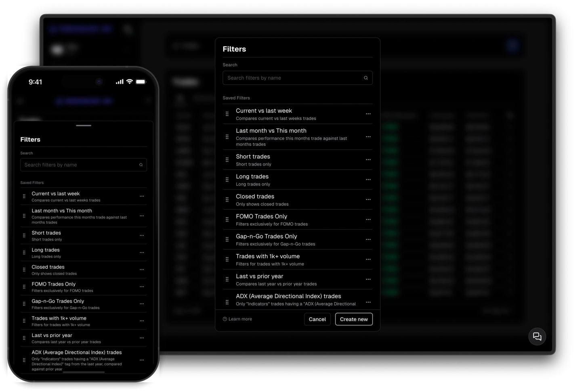Open the overflow menu for Gap-n-Go Trades Only
The width and height of the screenshot is (588, 391).
pos(368,239)
